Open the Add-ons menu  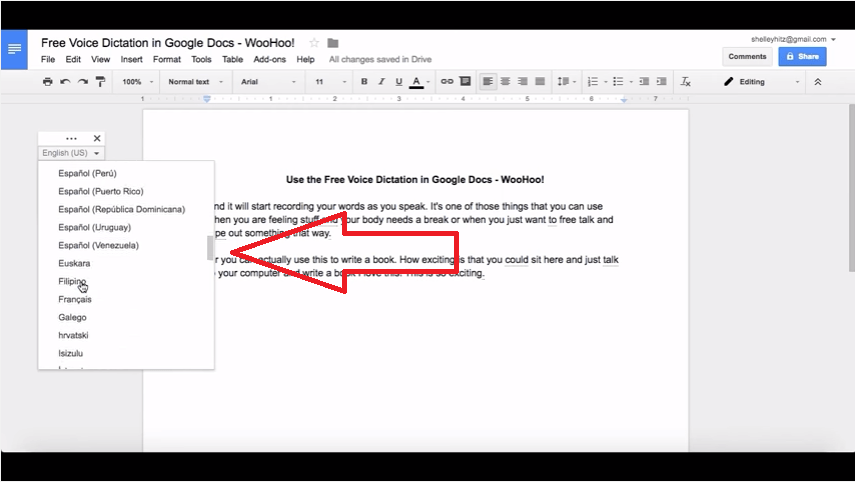tap(270, 60)
